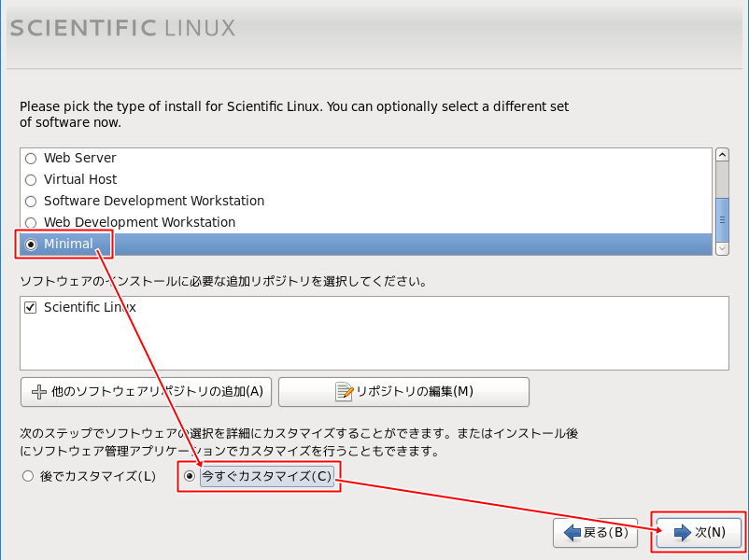Click the install list scroll up arrow
Screen dimensions: 749x560
click(x=722, y=155)
